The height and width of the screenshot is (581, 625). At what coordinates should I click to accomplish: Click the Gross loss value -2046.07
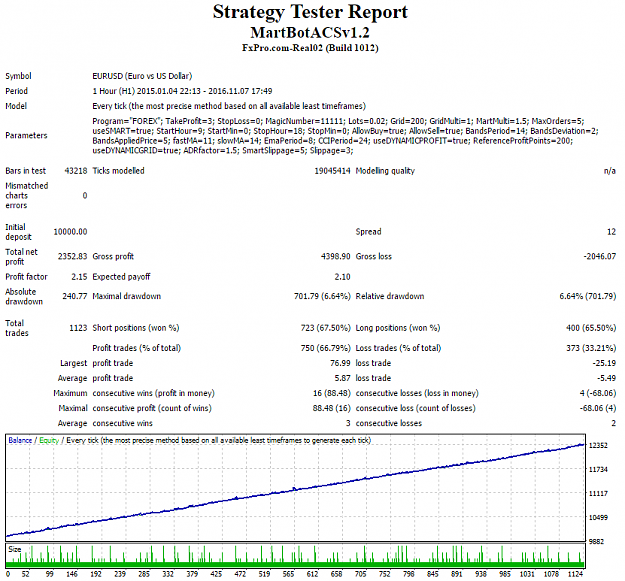pos(600,256)
